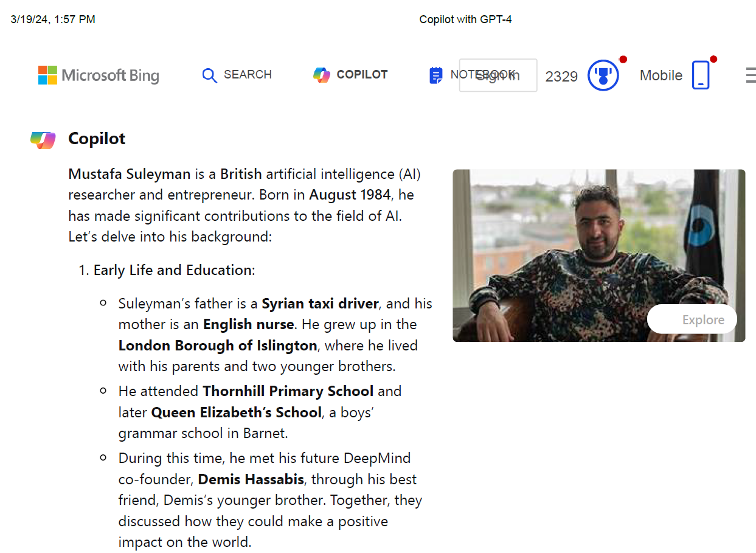The height and width of the screenshot is (553, 756).
Task: Click the bold name Demis Hassabis
Action: tap(251, 479)
